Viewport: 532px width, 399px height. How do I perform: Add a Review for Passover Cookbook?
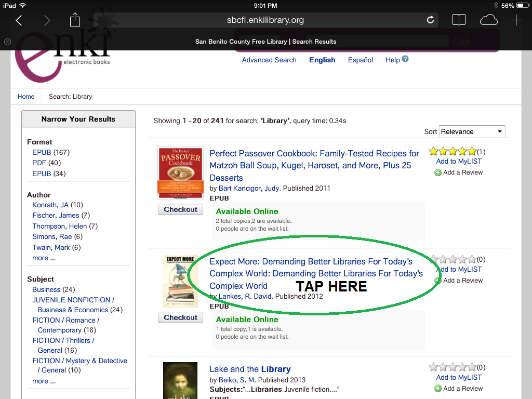[x=463, y=172]
